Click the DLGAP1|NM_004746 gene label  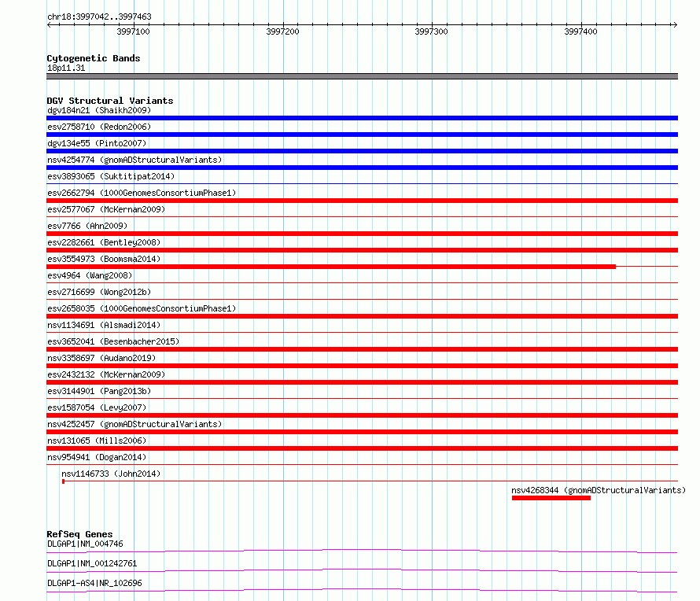point(85,544)
